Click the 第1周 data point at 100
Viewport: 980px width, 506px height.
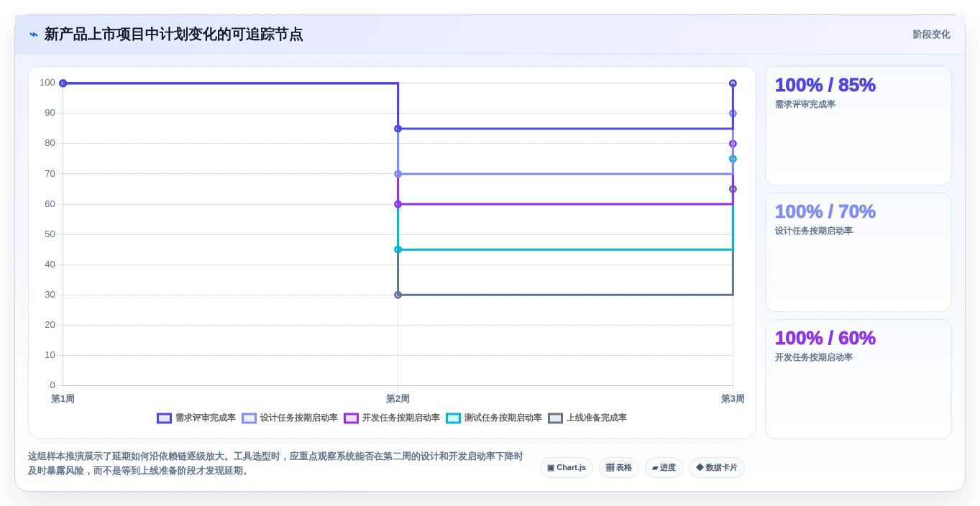(63, 83)
